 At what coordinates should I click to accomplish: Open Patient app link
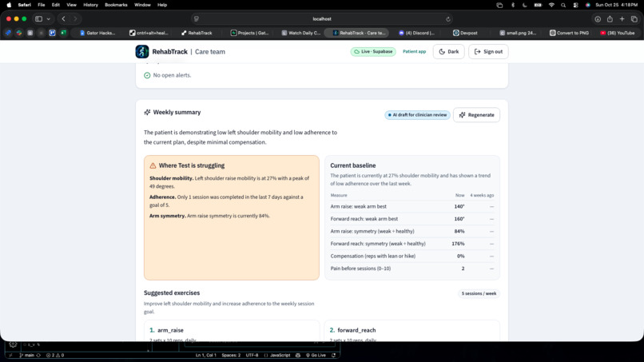pyautogui.click(x=414, y=52)
